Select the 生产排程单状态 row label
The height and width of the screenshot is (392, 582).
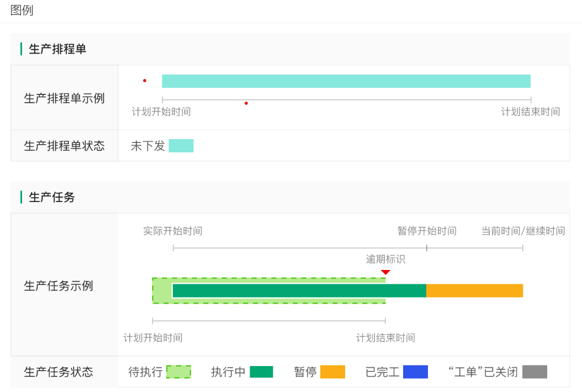64,146
